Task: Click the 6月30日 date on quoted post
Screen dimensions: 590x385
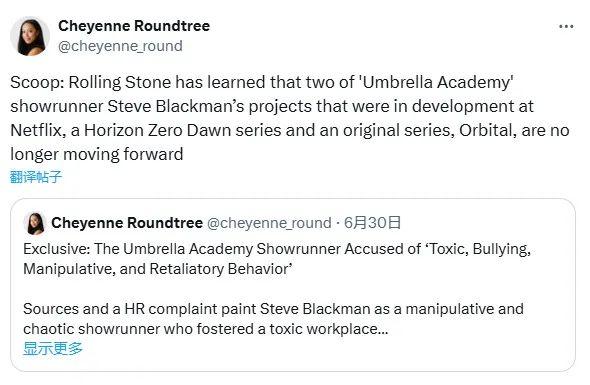Action: tap(372, 223)
